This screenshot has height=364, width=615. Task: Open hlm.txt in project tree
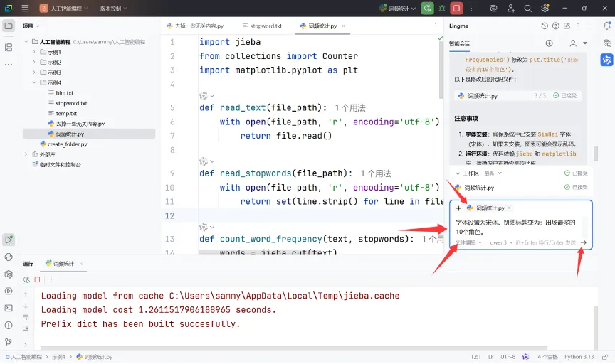61,93
